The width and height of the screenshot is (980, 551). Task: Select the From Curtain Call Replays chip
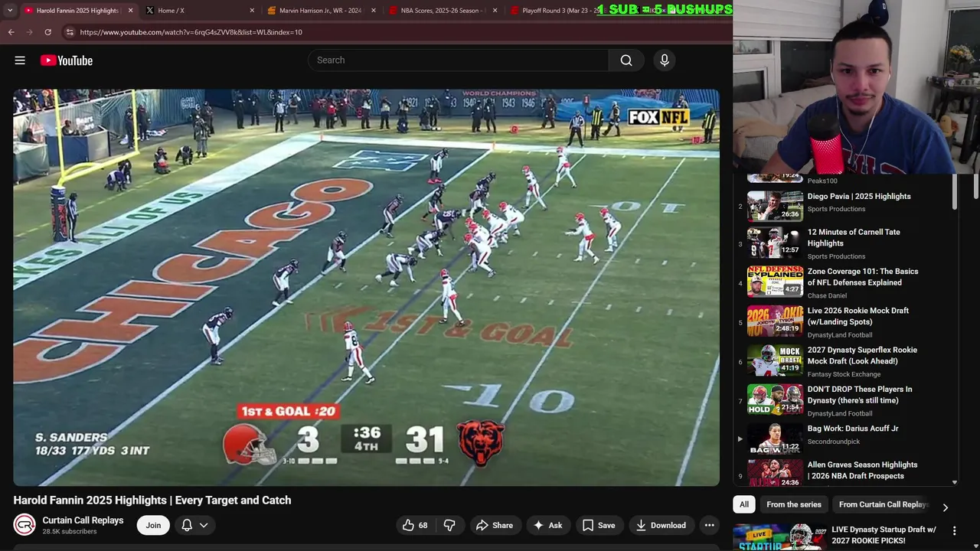point(883,504)
